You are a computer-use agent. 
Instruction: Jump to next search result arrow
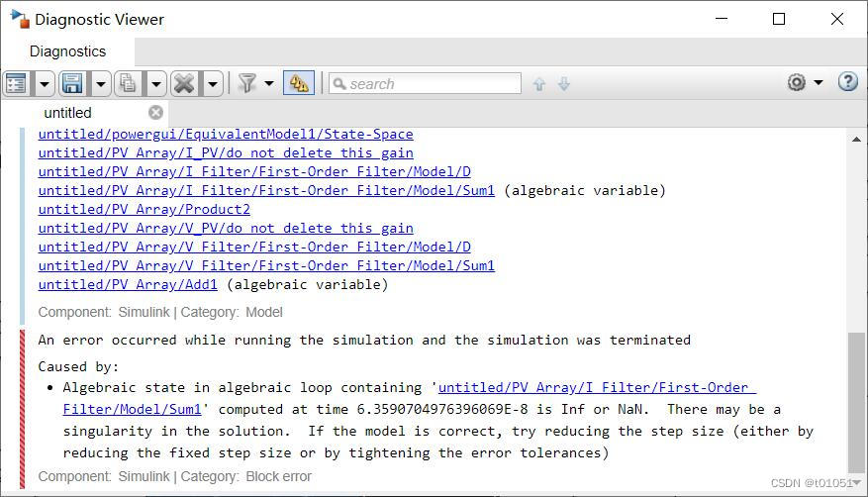[564, 84]
